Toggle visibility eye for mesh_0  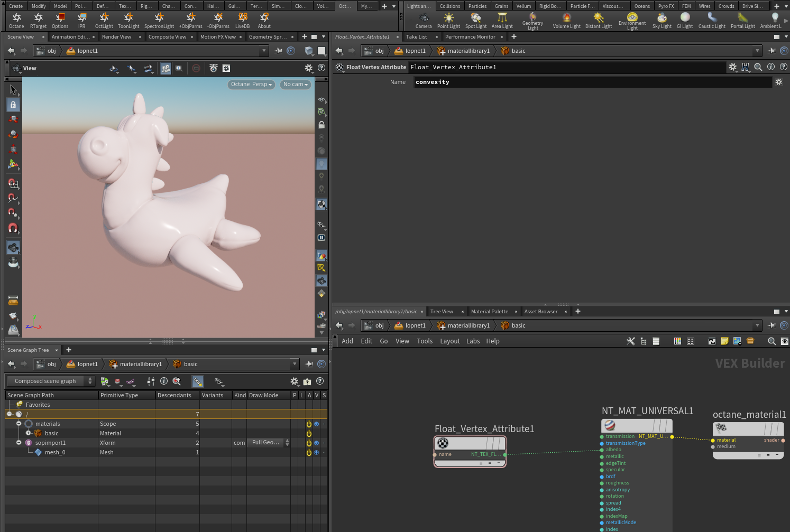[x=317, y=452]
